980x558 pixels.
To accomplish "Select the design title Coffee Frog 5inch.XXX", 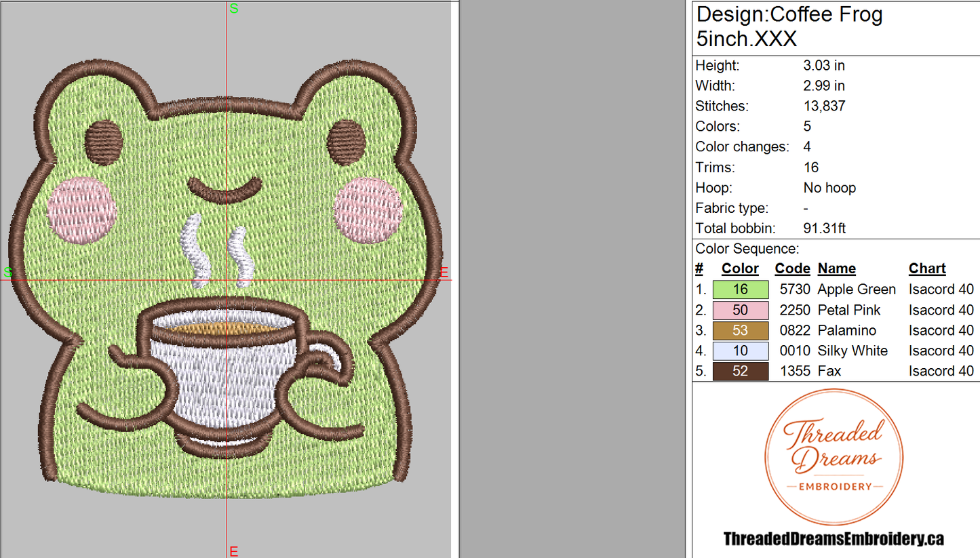I will (789, 26).
